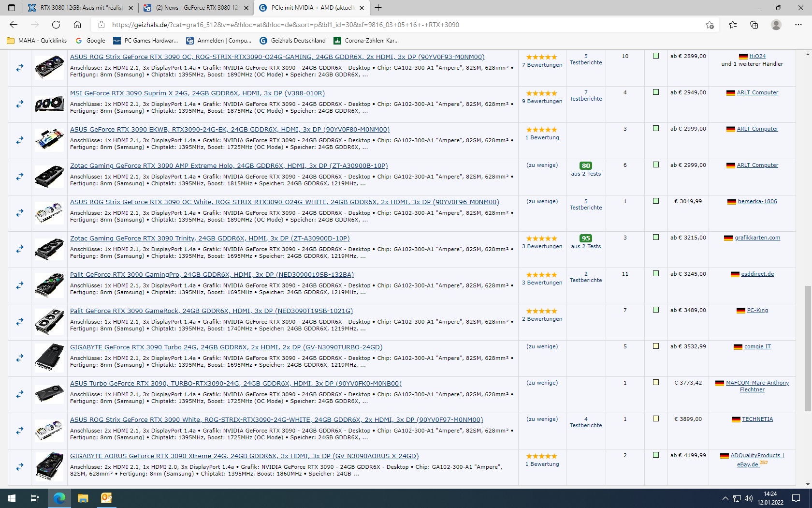The width and height of the screenshot is (812, 508).
Task: Tick checkbox for ASUS RTX 3090 EKWB
Action: point(656,129)
